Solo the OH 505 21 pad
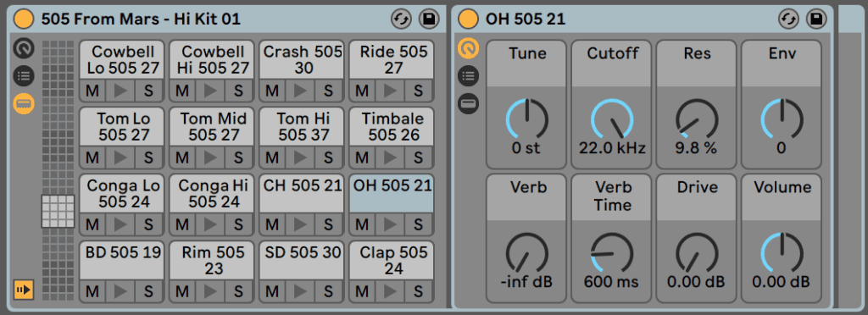This screenshot has width=868, height=315. 418,224
